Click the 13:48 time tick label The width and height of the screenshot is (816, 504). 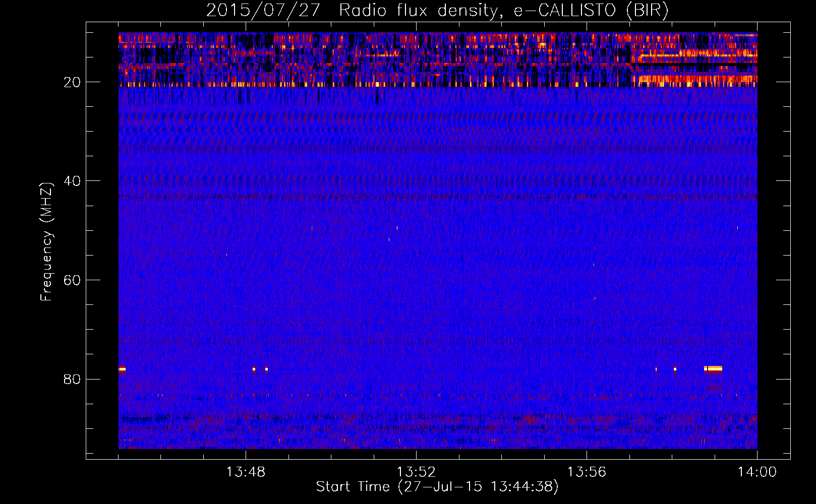click(246, 472)
